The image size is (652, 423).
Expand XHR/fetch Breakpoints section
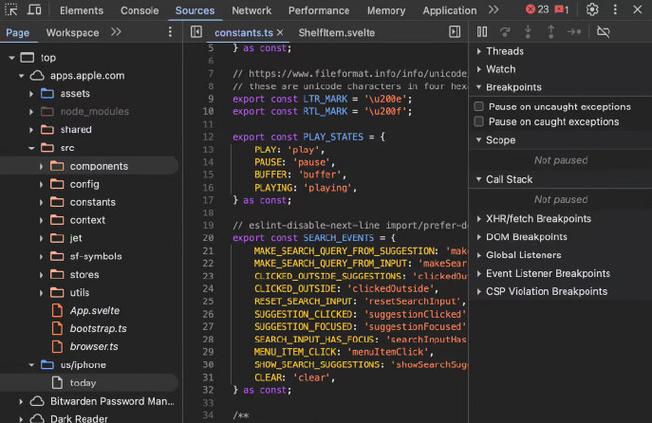[479, 218]
